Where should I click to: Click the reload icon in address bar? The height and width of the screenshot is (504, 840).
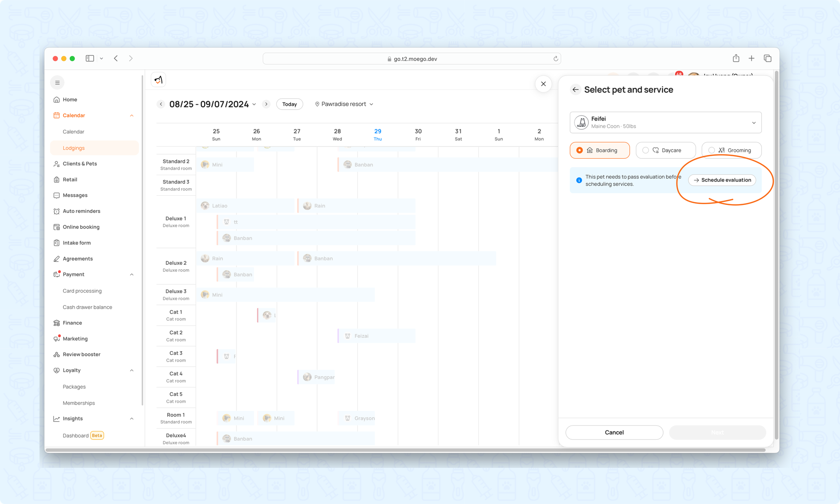(x=556, y=59)
